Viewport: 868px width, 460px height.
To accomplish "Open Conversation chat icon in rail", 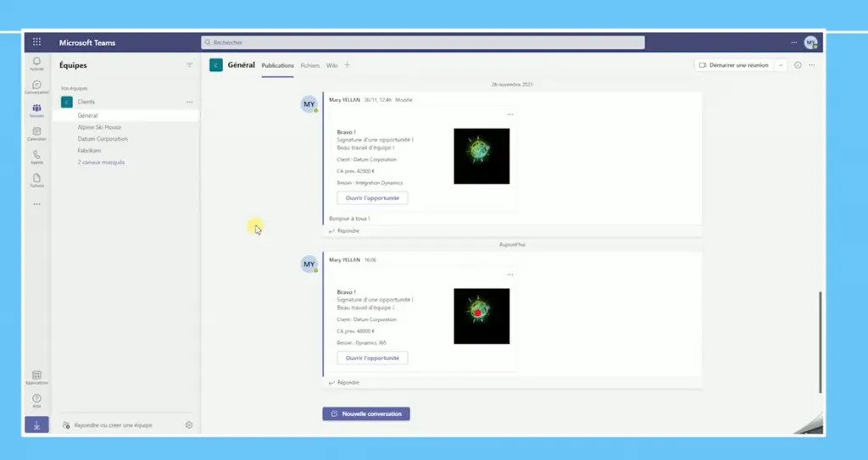I will click(36, 87).
